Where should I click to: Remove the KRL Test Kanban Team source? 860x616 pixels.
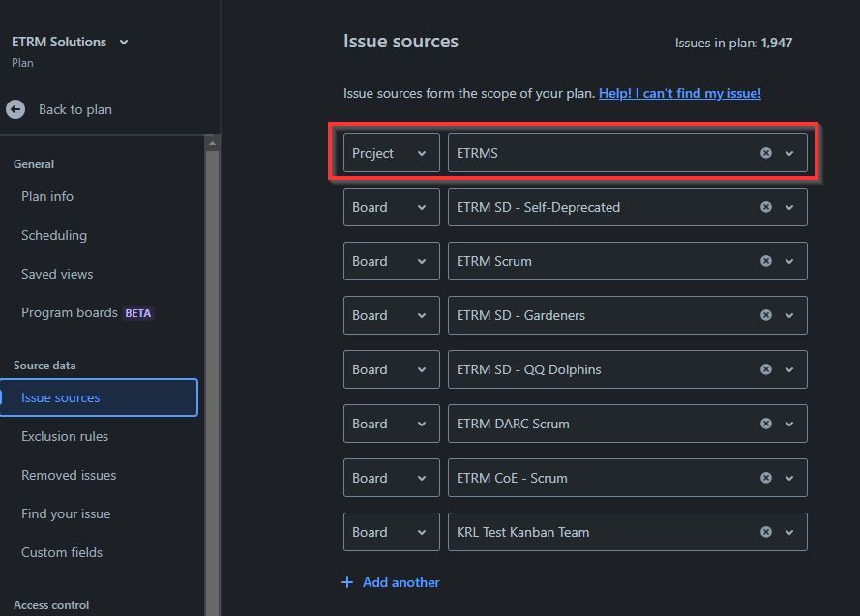tap(766, 532)
